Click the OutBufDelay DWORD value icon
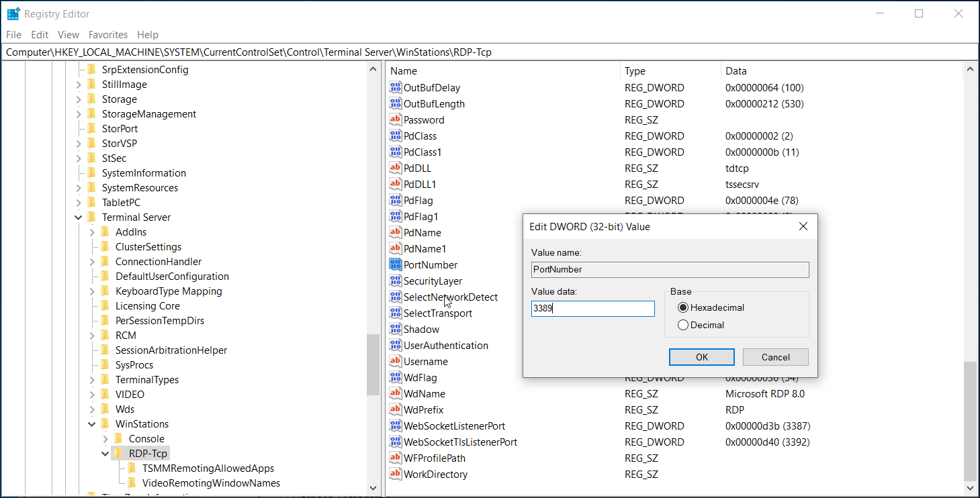This screenshot has width=980, height=498. tap(396, 88)
